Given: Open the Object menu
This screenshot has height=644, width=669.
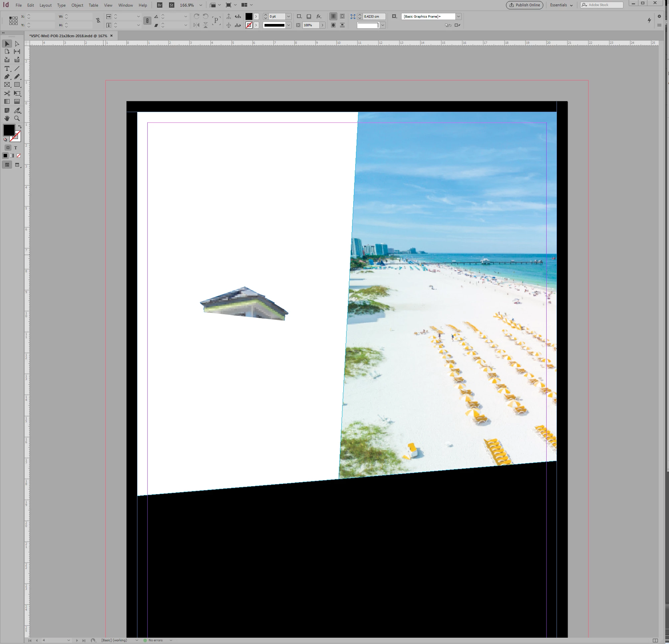Looking at the screenshot, I should (77, 5).
